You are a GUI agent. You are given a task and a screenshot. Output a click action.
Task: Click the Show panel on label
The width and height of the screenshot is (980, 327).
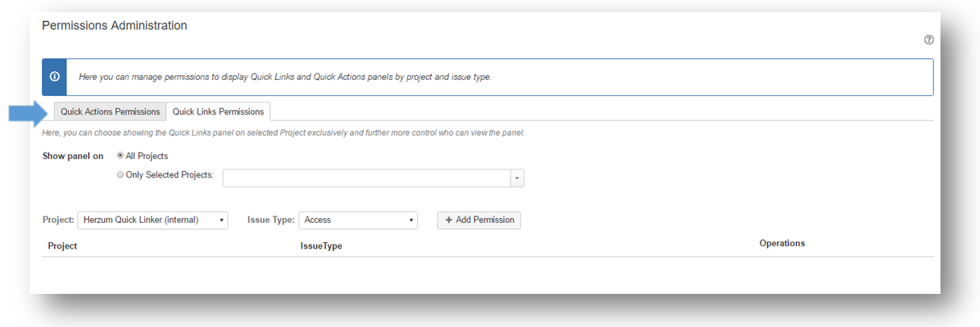[73, 157]
